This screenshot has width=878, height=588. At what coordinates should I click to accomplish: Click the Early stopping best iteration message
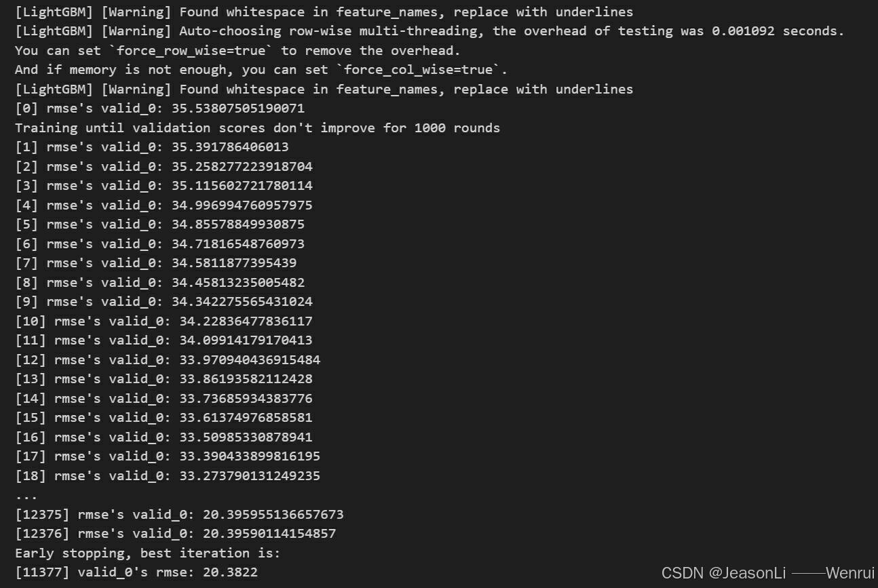pyautogui.click(x=147, y=553)
